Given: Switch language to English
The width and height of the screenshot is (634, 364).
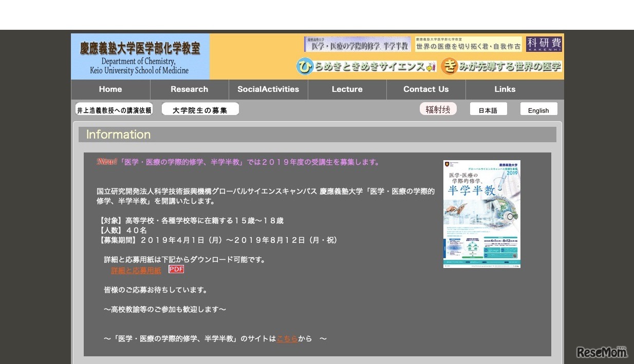Looking at the screenshot, I should (538, 109).
